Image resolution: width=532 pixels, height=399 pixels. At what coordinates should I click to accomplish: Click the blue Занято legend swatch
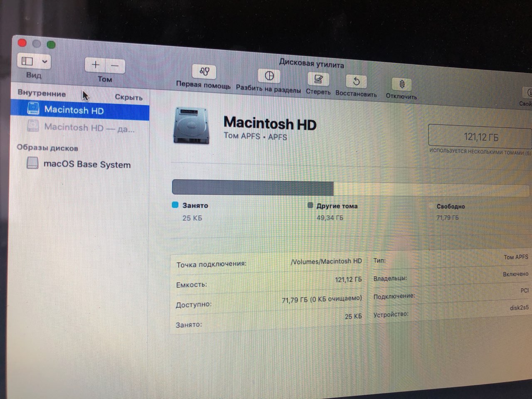click(x=175, y=205)
